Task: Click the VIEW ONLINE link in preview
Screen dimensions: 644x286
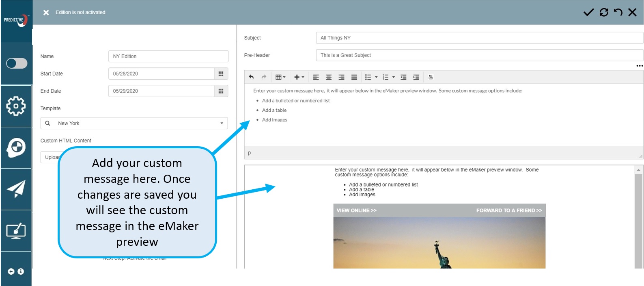Action: pyautogui.click(x=356, y=210)
